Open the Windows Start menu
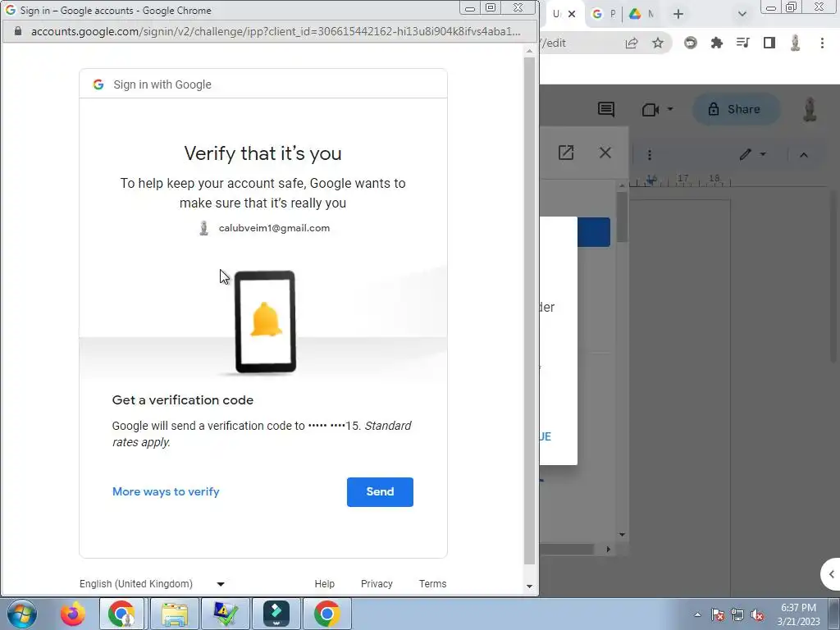This screenshot has height=630, width=840. tap(22, 614)
